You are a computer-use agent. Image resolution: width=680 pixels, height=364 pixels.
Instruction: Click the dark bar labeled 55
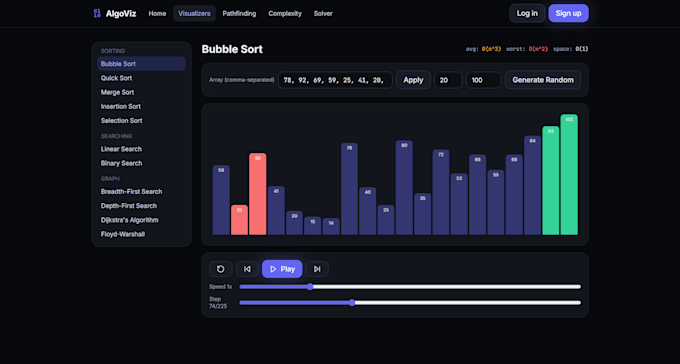pyautogui.click(x=496, y=202)
